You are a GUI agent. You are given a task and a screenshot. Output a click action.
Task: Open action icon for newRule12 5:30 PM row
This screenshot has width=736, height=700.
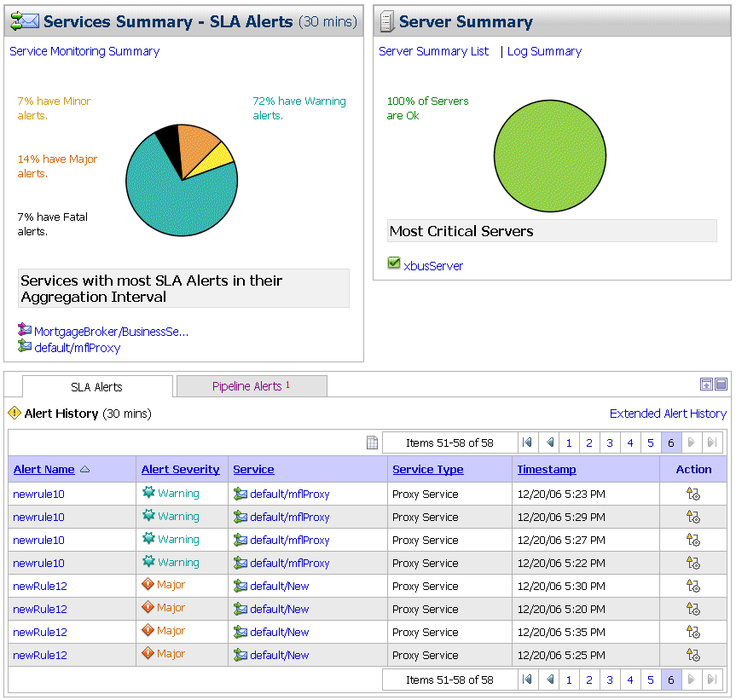point(693,586)
